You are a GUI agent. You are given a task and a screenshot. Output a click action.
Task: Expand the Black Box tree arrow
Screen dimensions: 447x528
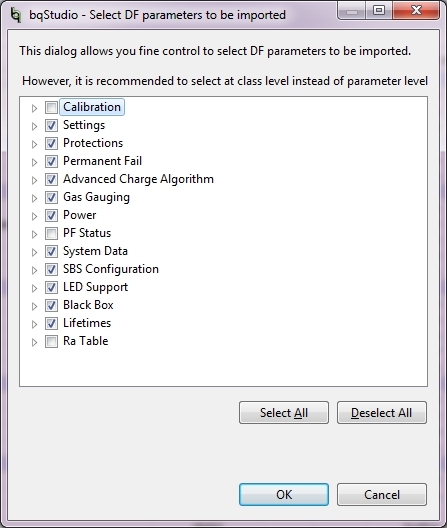click(34, 306)
